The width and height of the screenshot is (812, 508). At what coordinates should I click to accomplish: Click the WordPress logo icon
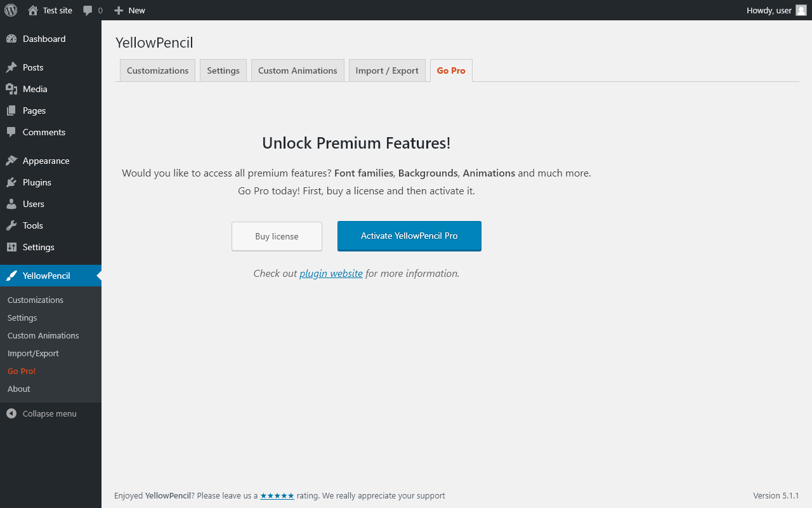click(11, 10)
